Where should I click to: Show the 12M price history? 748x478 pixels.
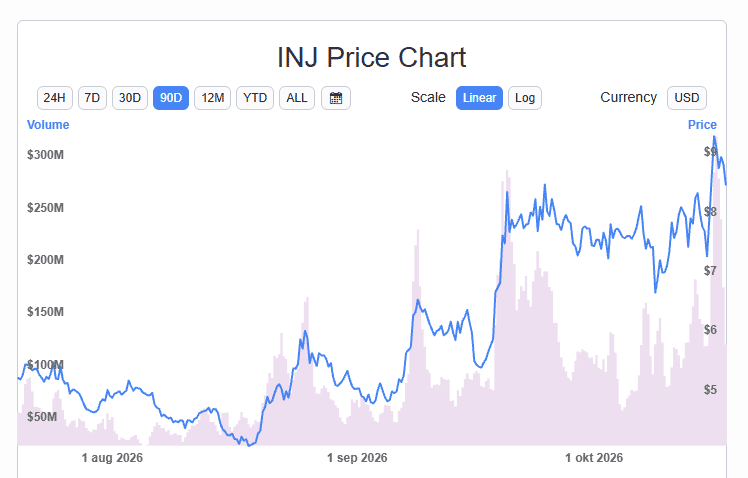pos(213,98)
